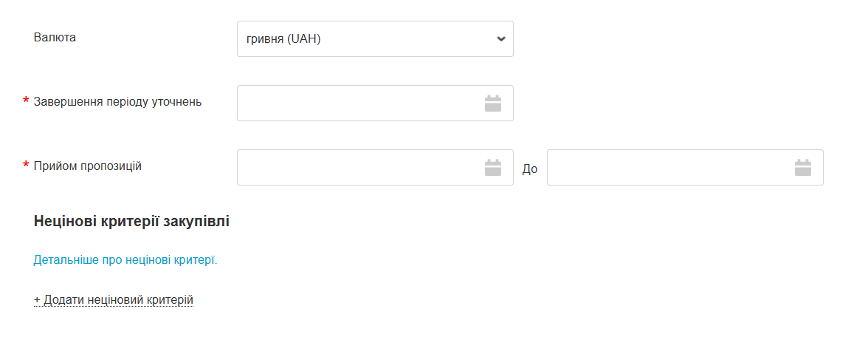Open calendar for Завершення періоду уточнень
This screenshot has height=340, width=868.
click(492, 103)
